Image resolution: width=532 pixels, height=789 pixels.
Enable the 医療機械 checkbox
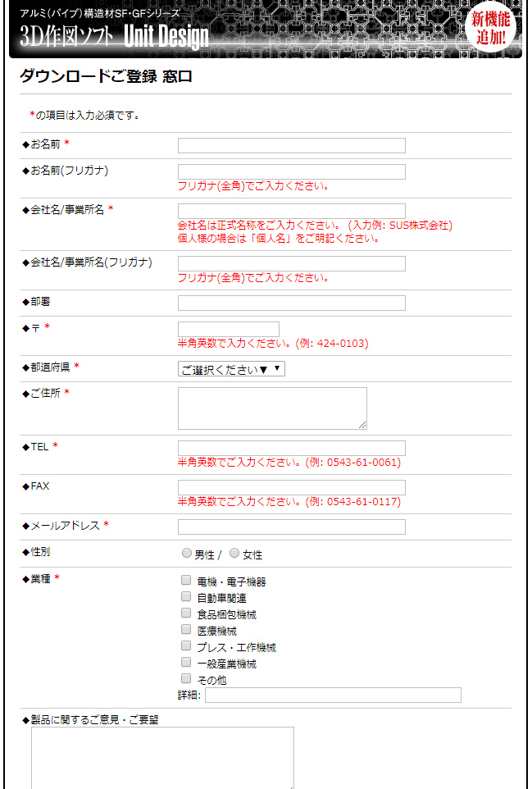[x=186, y=630]
